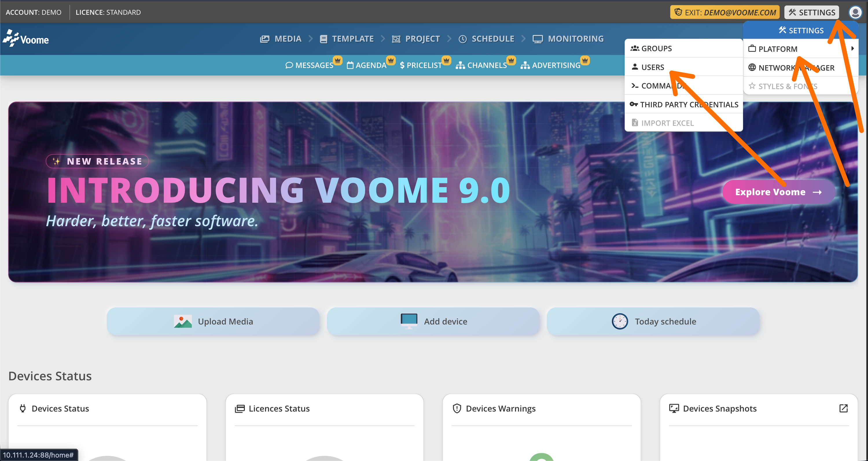Click the Explore Voome button

779,192
